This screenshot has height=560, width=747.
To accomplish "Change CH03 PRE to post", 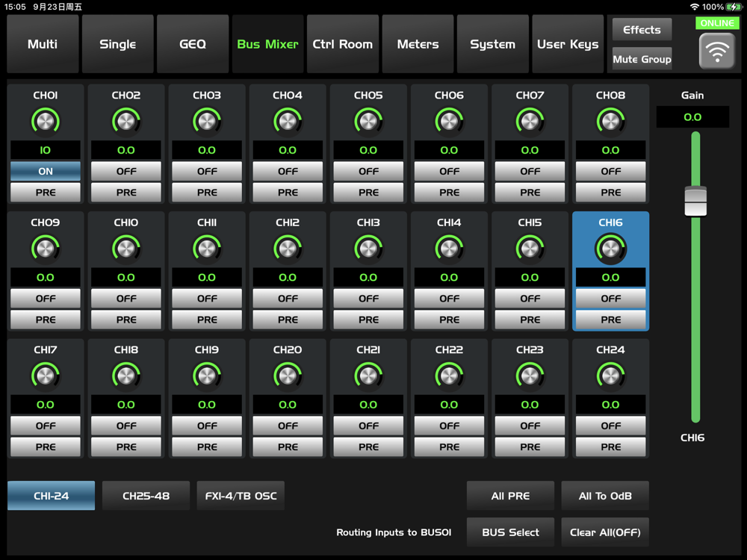I will [207, 193].
